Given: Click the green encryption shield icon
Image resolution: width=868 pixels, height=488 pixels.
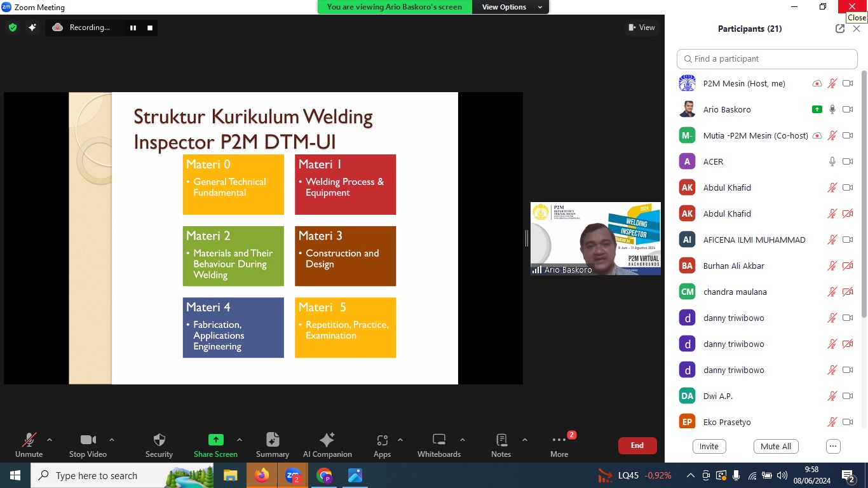Looking at the screenshot, I should 13,27.
